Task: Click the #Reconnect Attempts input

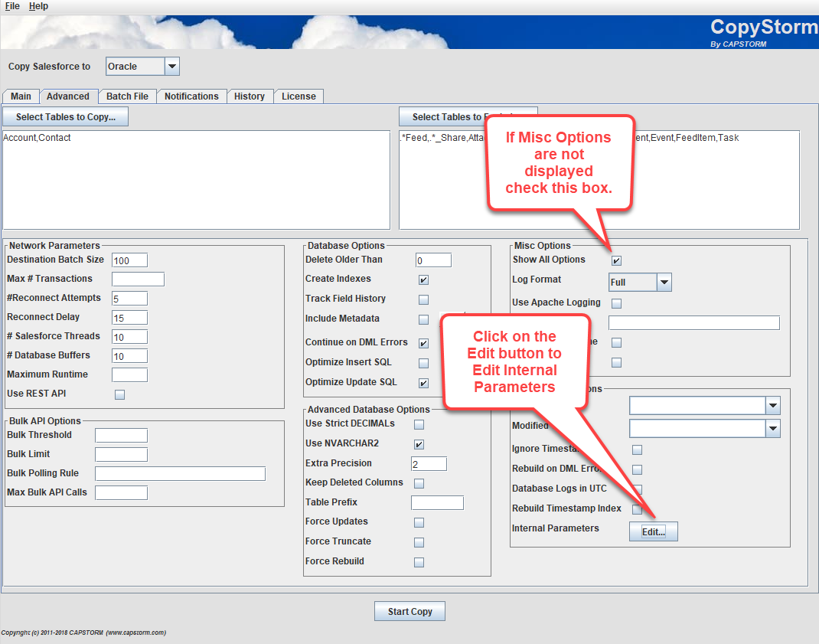Action: (x=129, y=299)
